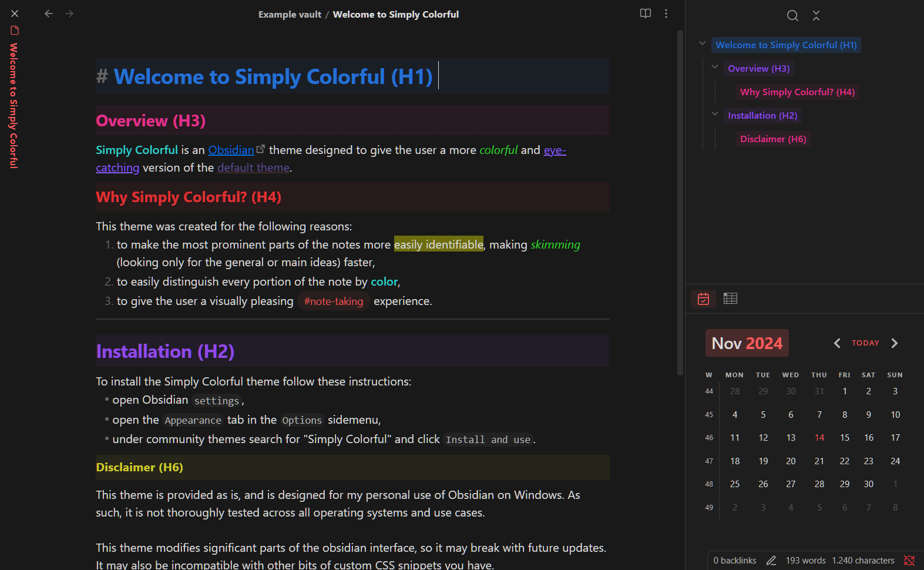Click the editor vertical scrollbar
The width and height of the screenshot is (924, 570).
[680, 203]
